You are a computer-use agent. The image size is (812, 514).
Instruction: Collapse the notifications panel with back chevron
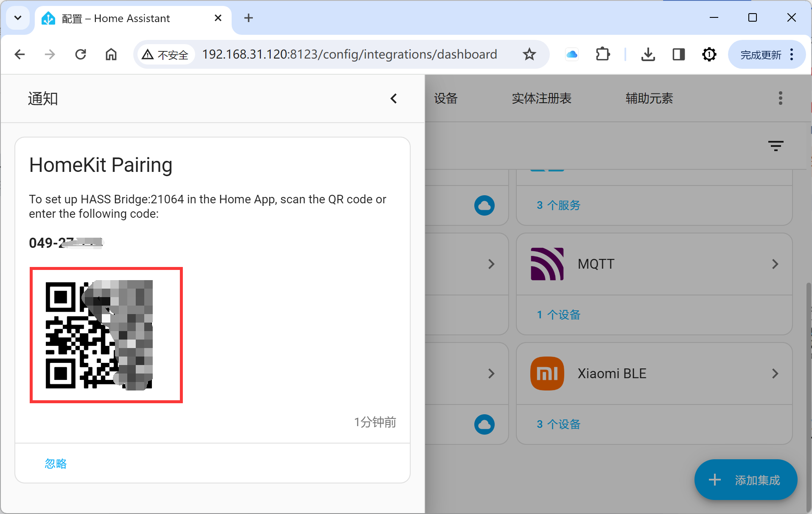click(394, 98)
